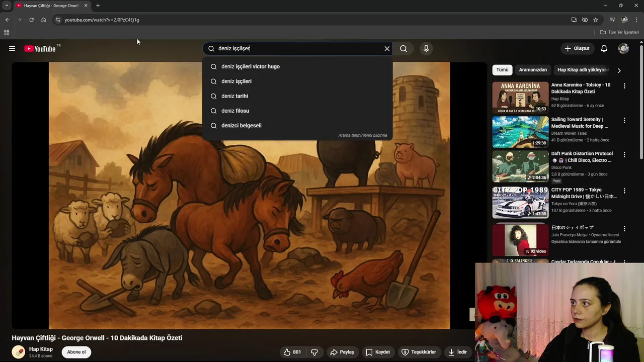Image resolution: width=644 pixels, height=362 pixels.
Task: Open the account avatar menu
Action: (623, 49)
